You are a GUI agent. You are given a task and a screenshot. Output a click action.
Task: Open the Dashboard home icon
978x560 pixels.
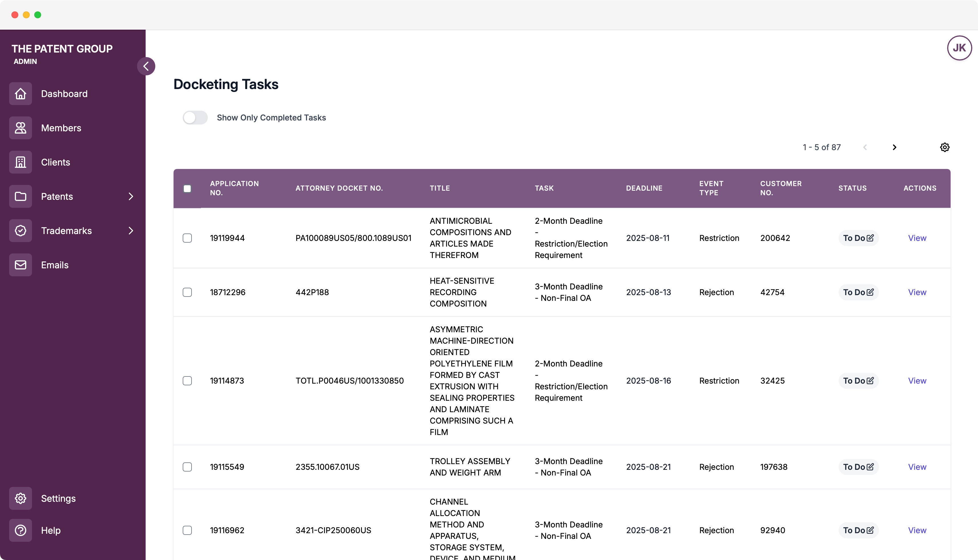20,93
